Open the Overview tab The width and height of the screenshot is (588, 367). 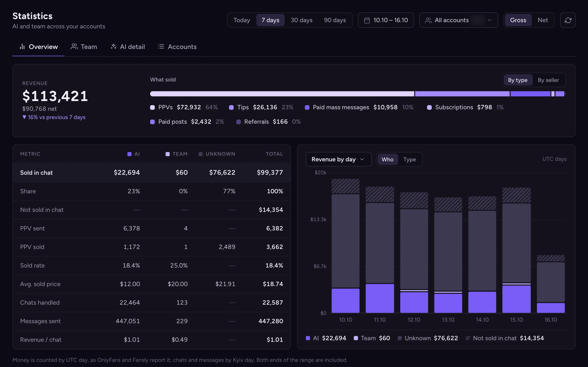point(38,47)
